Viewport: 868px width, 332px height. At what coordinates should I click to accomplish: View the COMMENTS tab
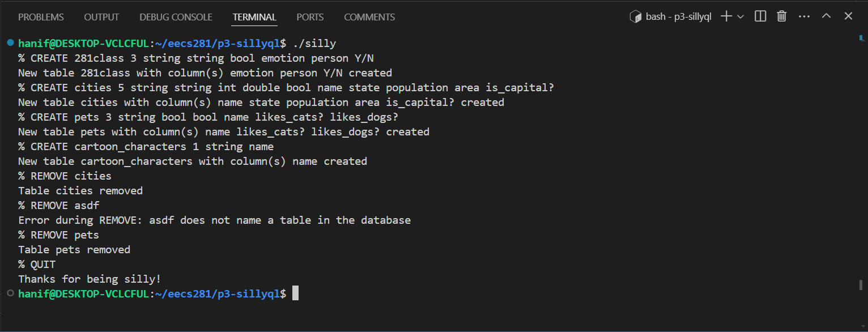coord(369,17)
